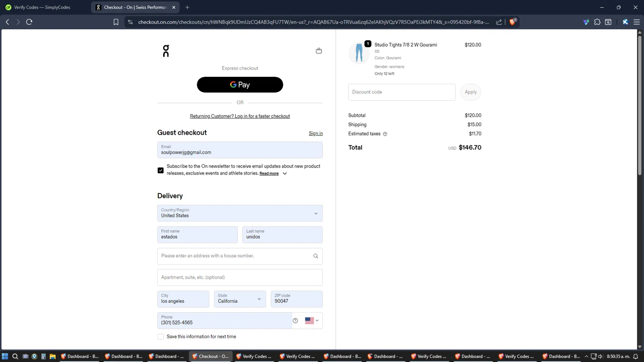The height and width of the screenshot is (362, 644).
Task: Click the On logo in the checkout header
Action: click(166, 51)
